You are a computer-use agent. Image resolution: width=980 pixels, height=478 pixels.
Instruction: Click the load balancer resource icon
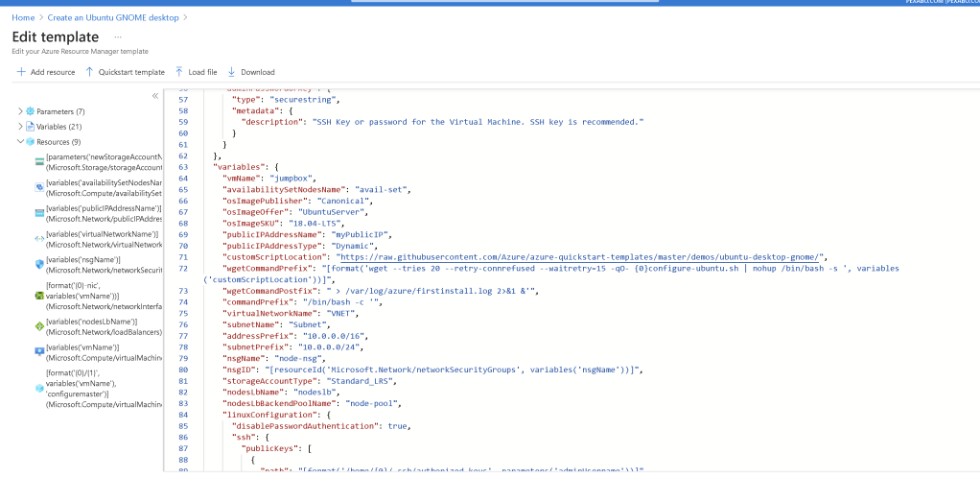pyautogui.click(x=39, y=326)
